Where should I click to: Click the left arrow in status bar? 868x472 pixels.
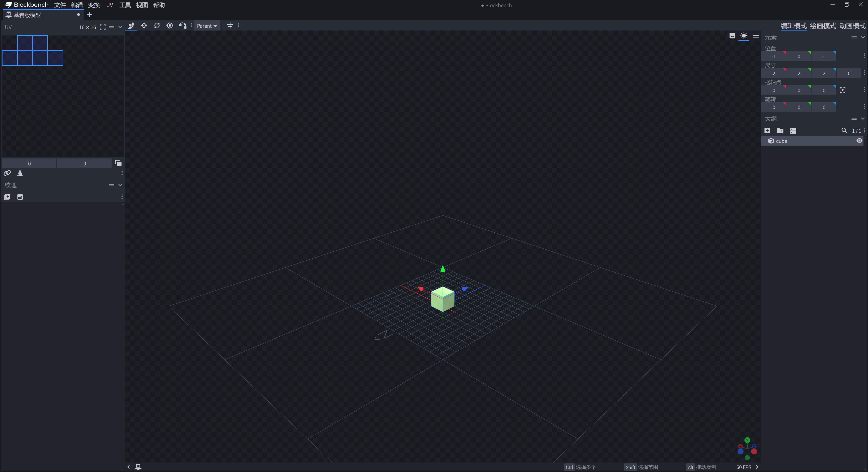[x=128, y=467]
